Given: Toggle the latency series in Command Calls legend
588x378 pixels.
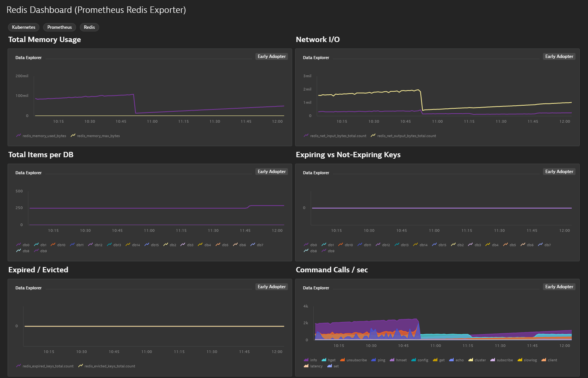Looking at the screenshot, I should 306,366.
